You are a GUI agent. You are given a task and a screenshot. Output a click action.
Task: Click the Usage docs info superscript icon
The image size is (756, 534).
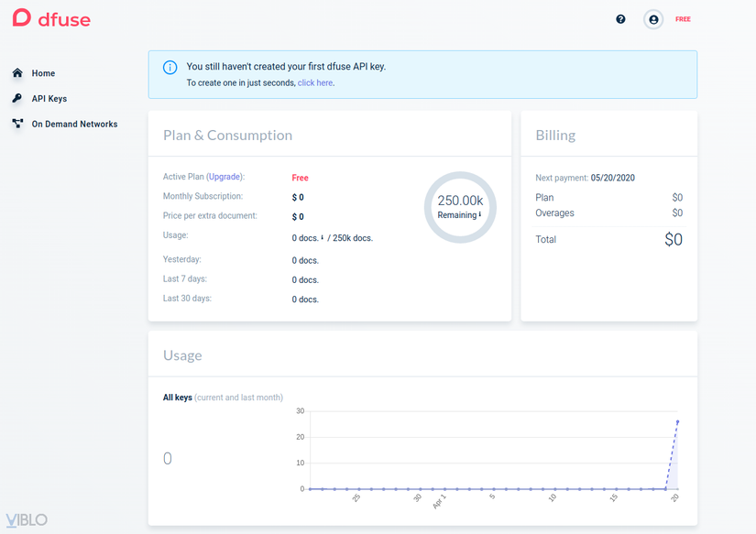pos(323,237)
